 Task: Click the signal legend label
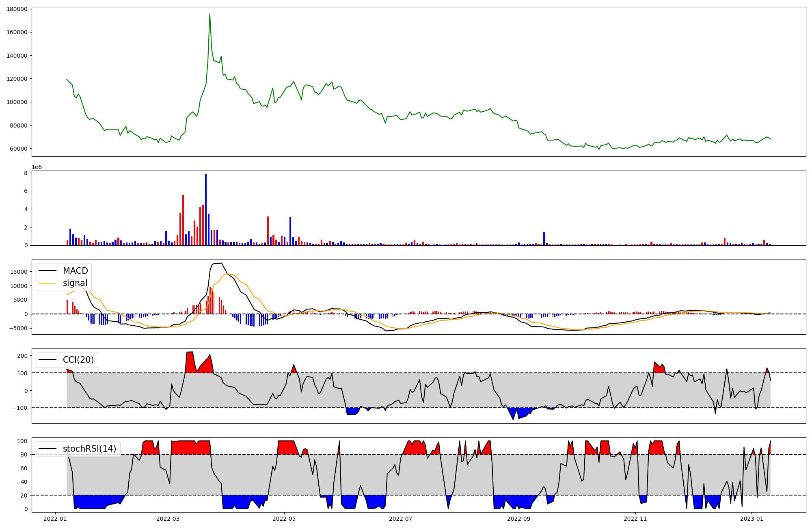(75, 283)
